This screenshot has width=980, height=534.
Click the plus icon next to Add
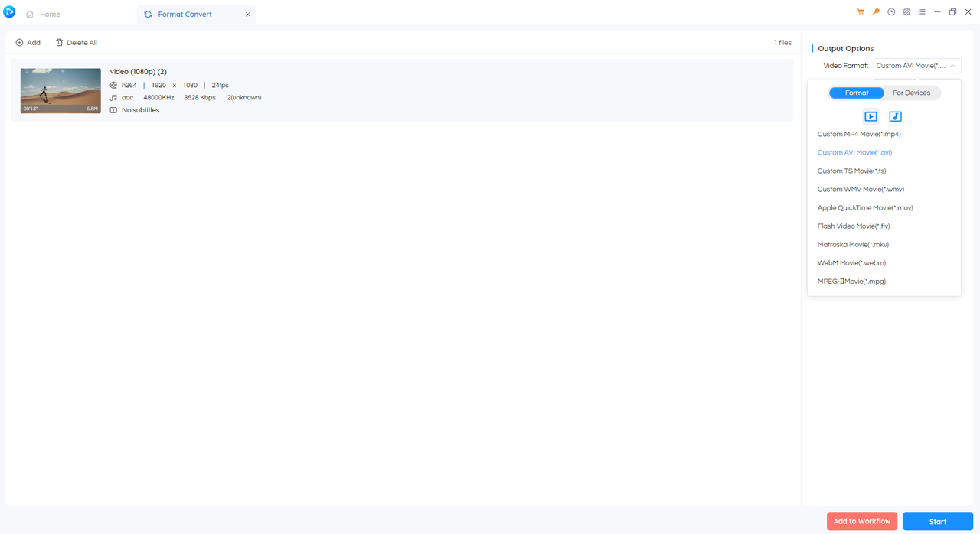point(20,43)
